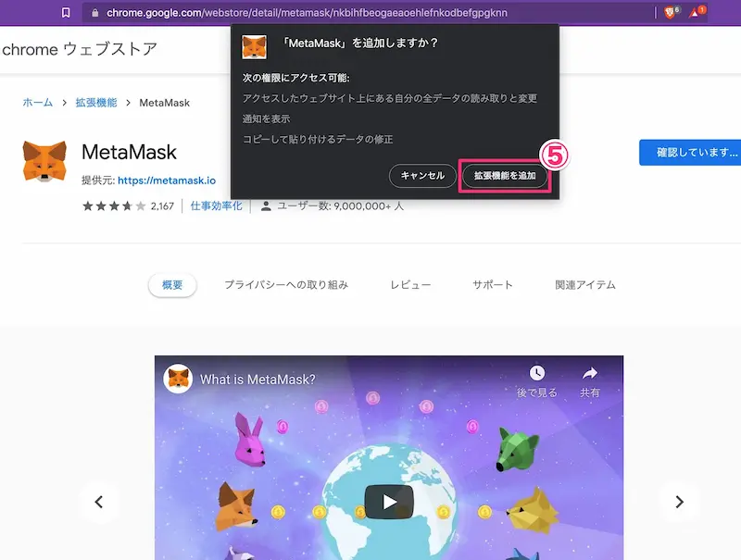Go to previous slide with left arrow
The image size is (741, 560).
[x=99, y=502]
